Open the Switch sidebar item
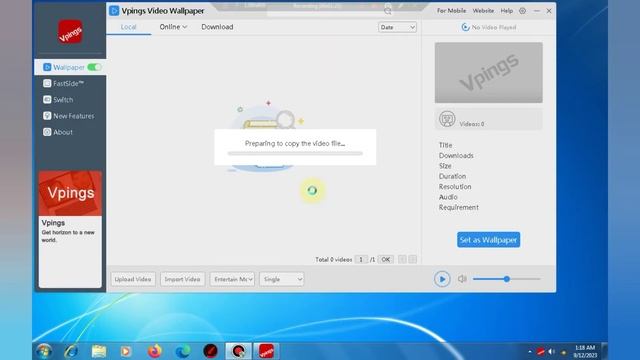This screenshot has width=640, height=360. 58,100
